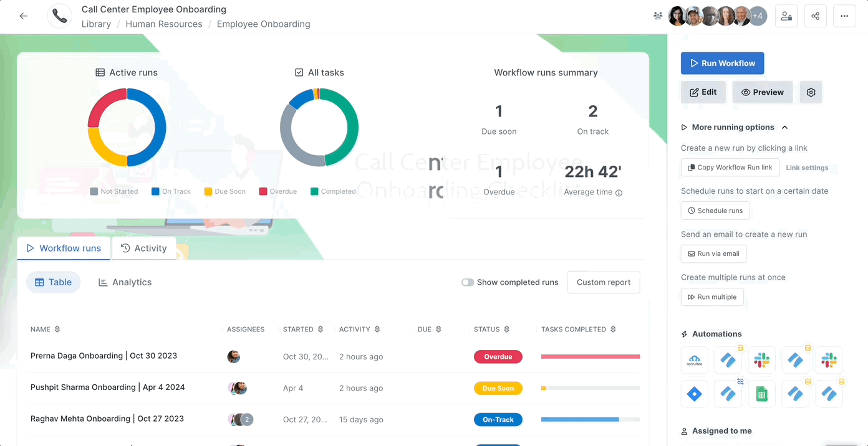Toggle the Completed legend item in chart
Viewport: 868px width, 446px height.
pos(332,191)
